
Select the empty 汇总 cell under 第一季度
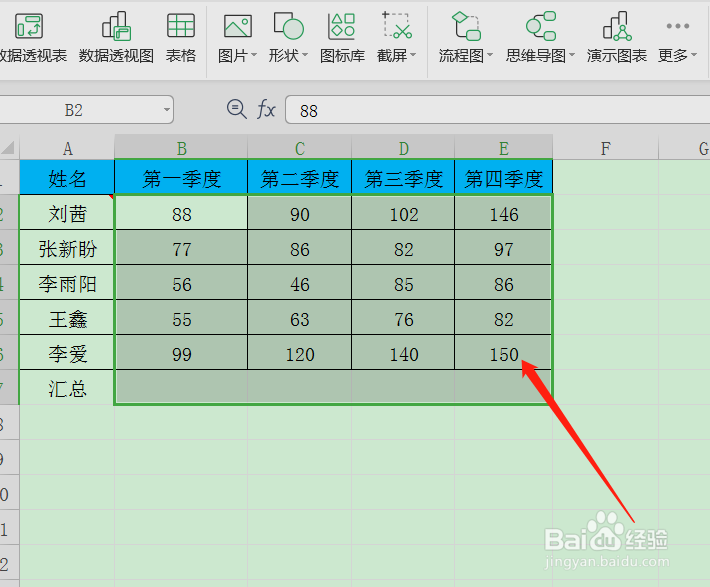pos(181,386)
